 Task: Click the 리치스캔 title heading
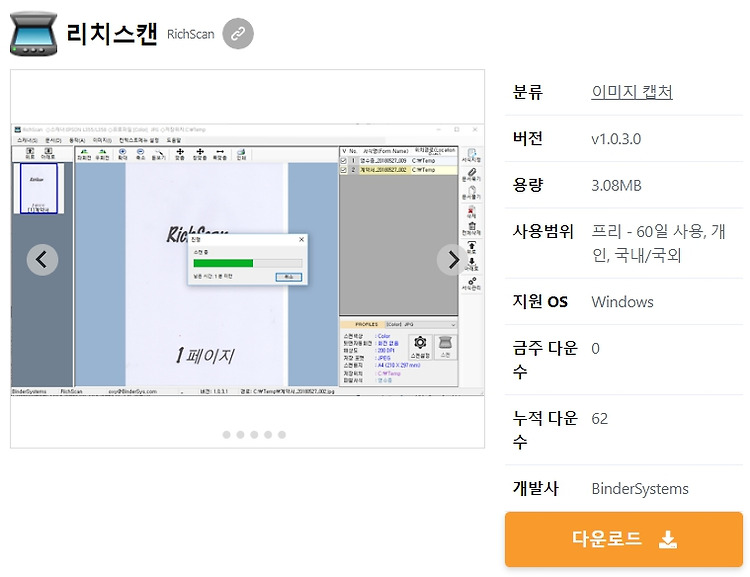coord(112,33)
